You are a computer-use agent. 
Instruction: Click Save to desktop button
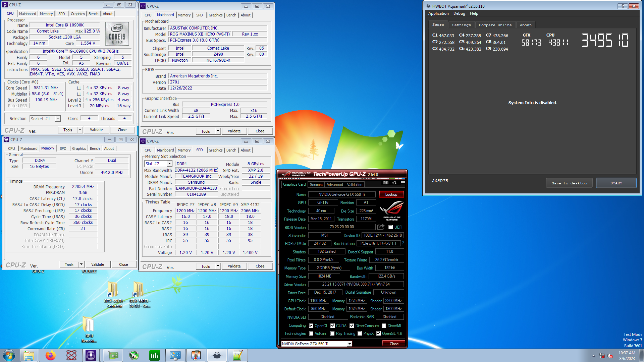pos(569,183)
